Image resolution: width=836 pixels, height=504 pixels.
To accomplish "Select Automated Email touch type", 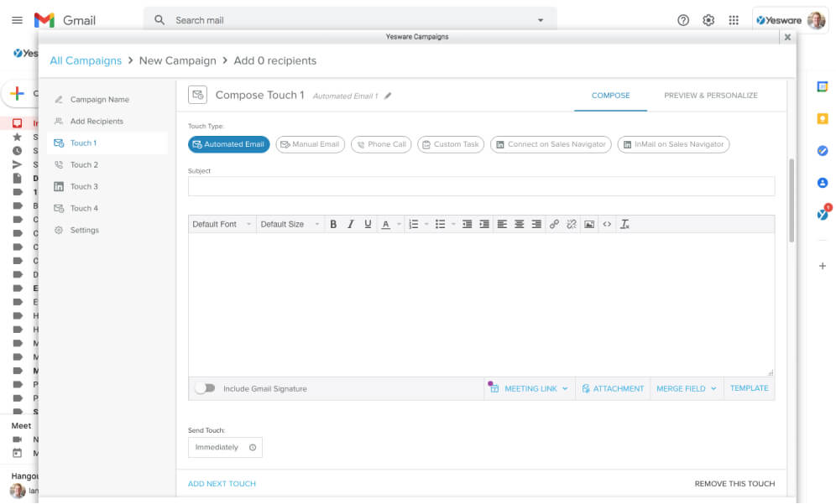I will [229, 144].
